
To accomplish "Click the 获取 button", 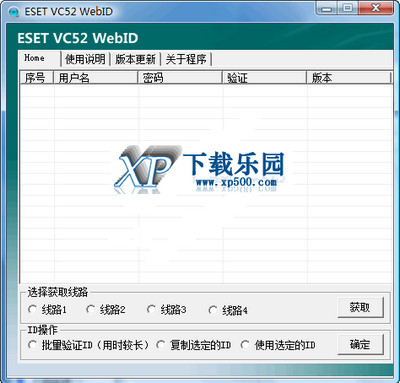I will (360, 307).
